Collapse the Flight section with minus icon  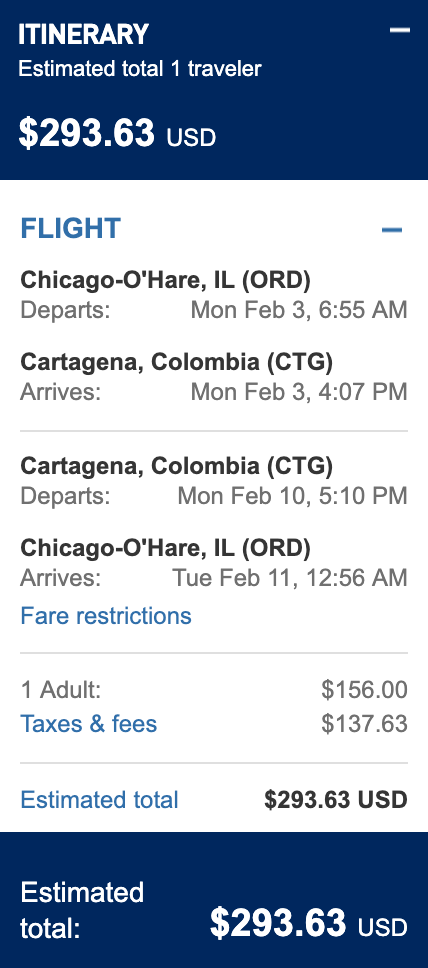click(392, 230)
